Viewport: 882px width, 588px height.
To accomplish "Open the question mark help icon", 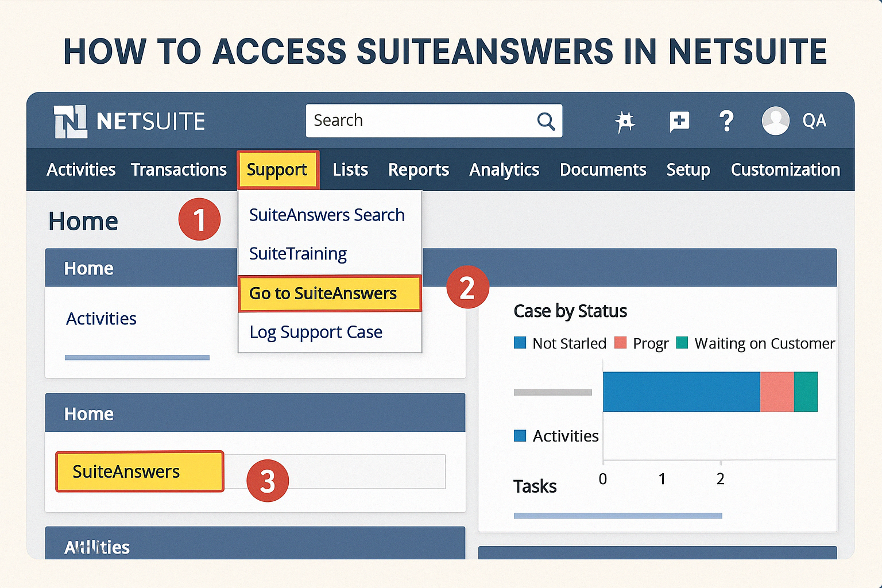I will pyautogui.click(x=726, y=121).
